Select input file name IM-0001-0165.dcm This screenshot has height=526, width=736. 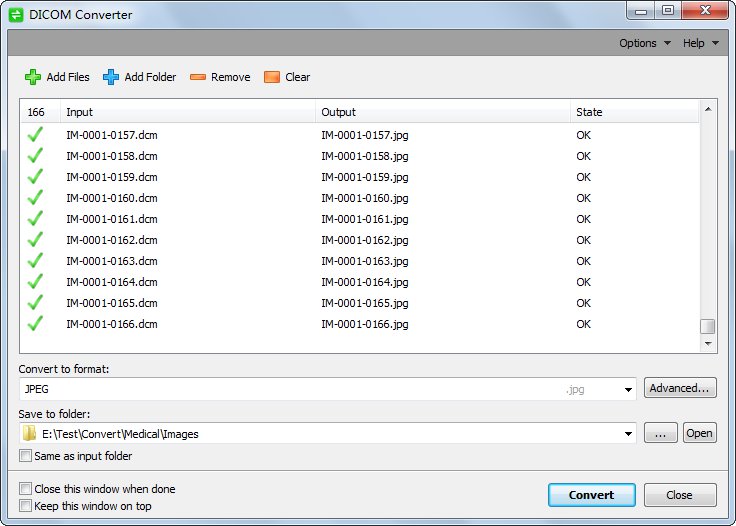[112, 303]
